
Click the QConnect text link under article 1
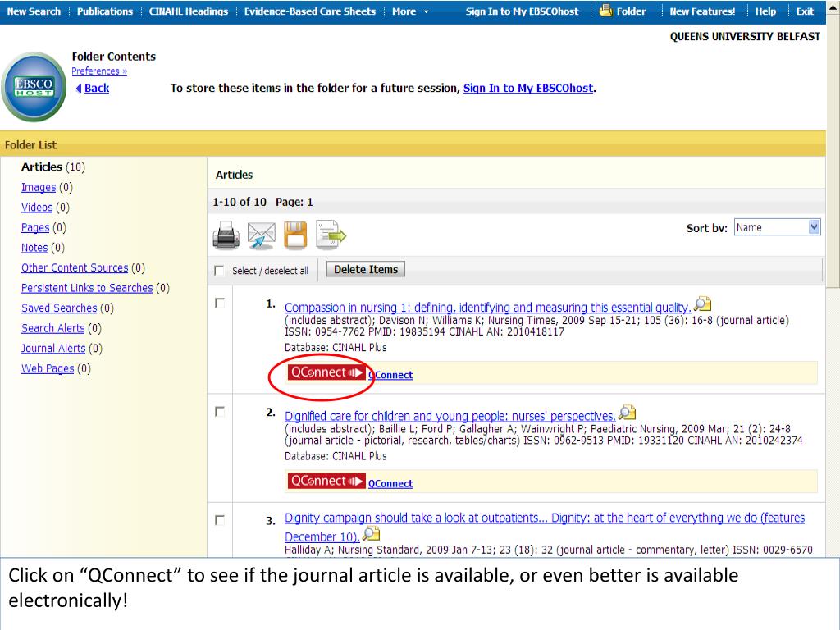[x=390, y=375]
